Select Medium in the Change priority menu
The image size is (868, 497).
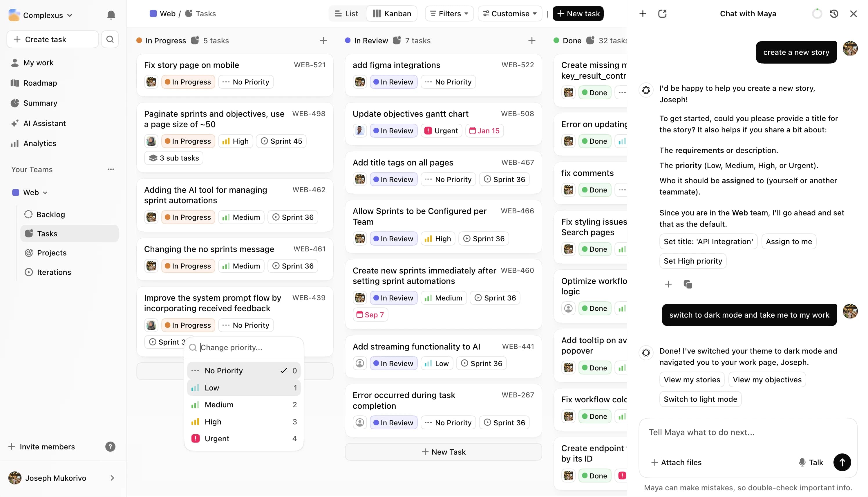coord(219,404)
